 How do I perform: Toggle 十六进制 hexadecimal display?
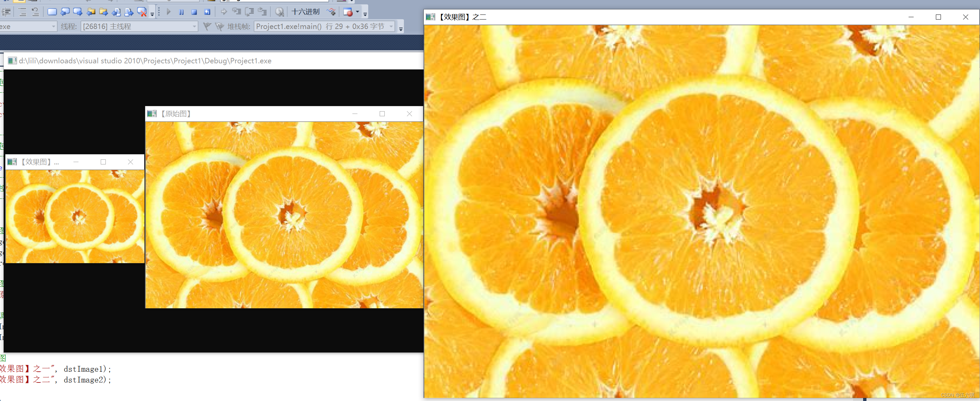pos(306,12)
